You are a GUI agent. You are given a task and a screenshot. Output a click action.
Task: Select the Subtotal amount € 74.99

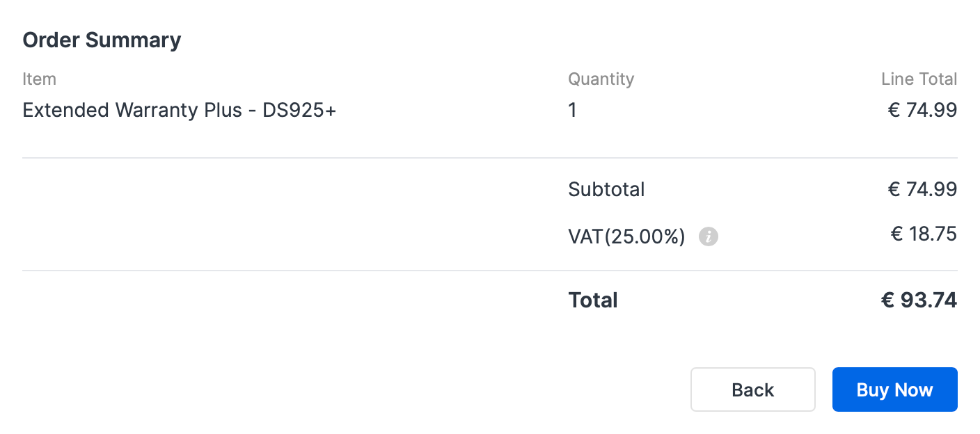(x=922, y=189)
